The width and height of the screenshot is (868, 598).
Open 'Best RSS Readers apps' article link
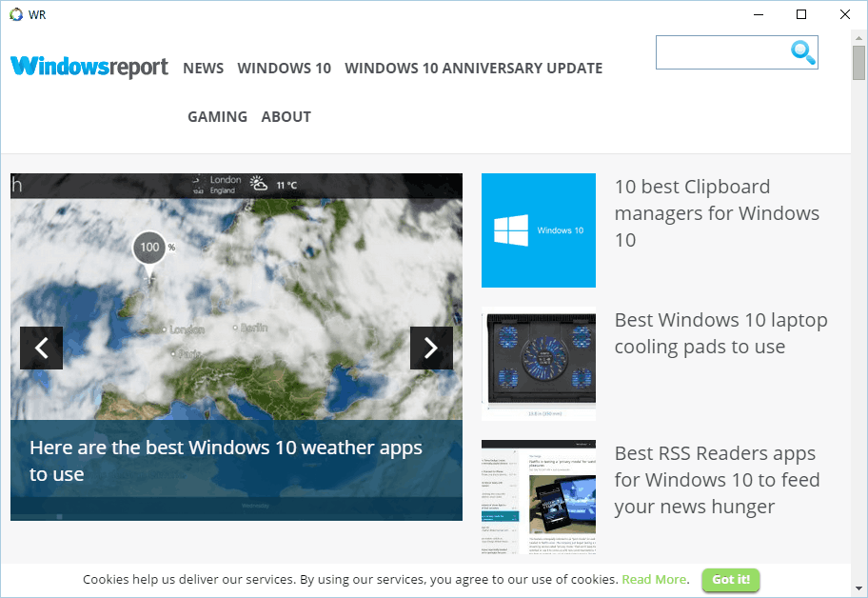[x=717, y=480]
